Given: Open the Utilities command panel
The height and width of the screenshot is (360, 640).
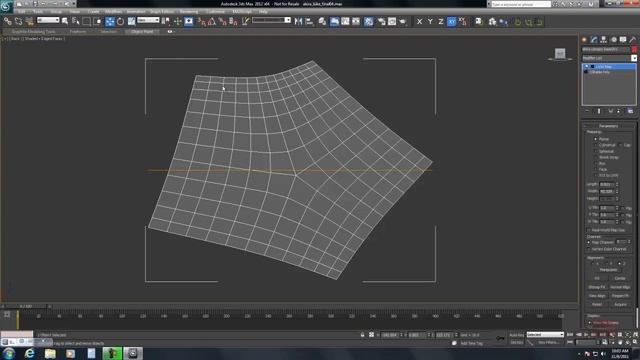Looking at the screenshot, I should (633, 40).
